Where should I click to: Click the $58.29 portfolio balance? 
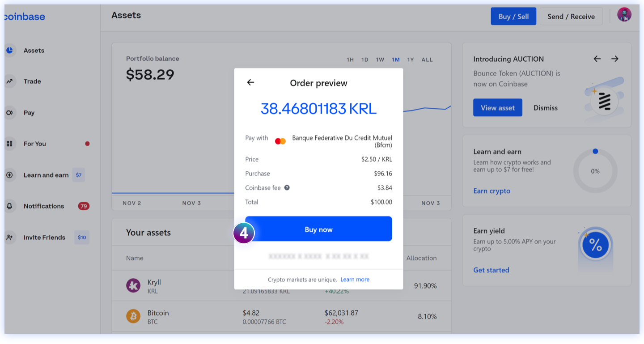coord(150,74)
